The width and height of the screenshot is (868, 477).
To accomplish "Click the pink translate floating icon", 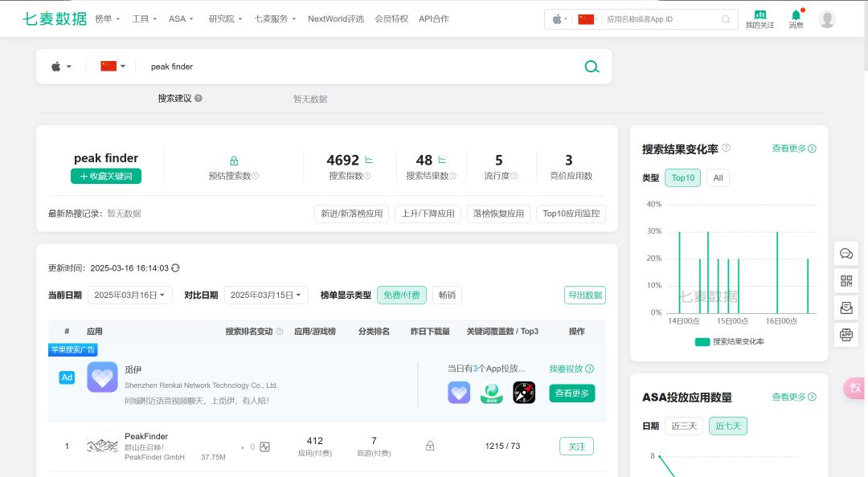I will click(855, 388).
